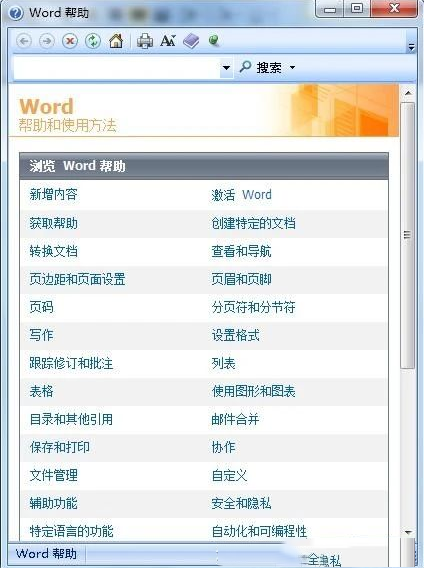Open toolbar options chevron at right edge
424x568 pixels.
(411, 47)
